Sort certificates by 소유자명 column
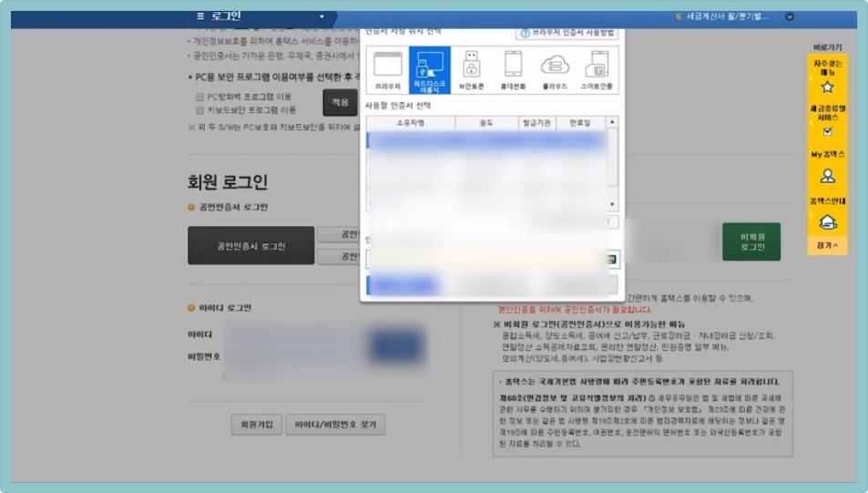The height and width of the screenshot is (493, 868). click(410, 123)
